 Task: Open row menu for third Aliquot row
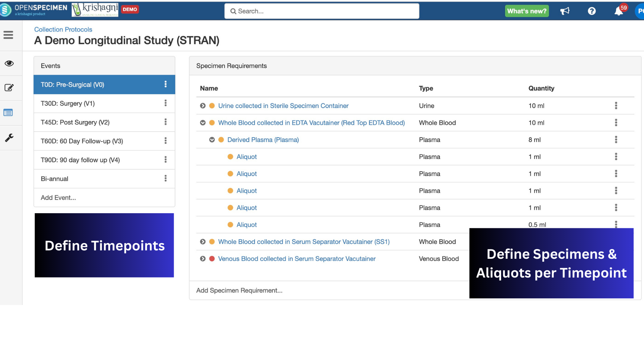click(616, 190)
